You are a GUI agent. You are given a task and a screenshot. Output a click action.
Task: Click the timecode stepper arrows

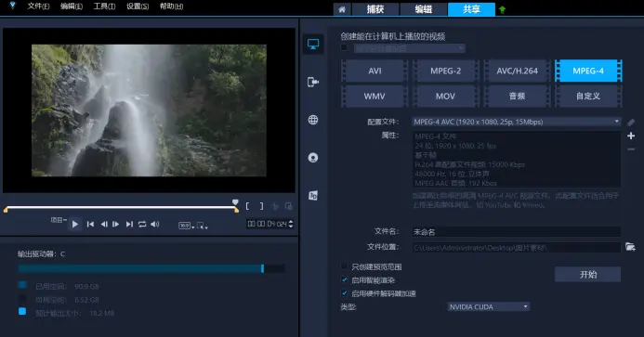(x=291, y=224)
